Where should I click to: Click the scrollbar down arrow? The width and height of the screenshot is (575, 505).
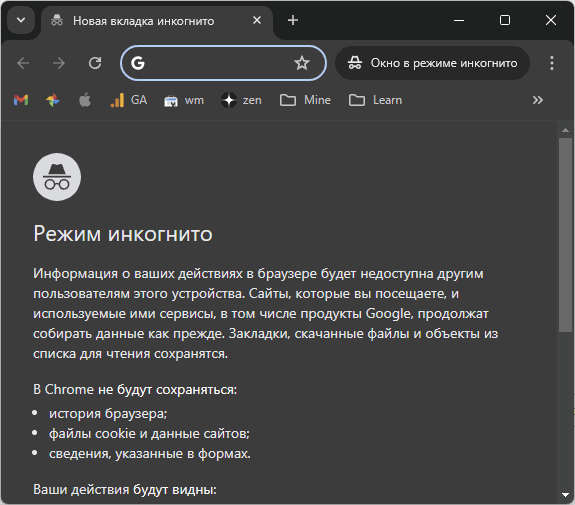coord(565,495)
